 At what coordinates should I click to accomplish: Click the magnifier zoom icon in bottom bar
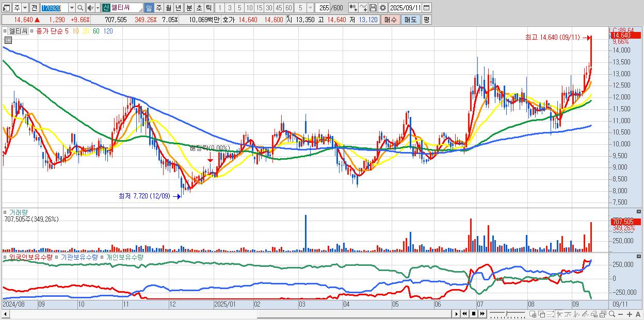(612, 314)
